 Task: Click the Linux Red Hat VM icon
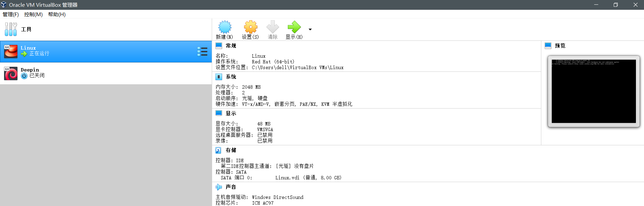click(11, 52)
